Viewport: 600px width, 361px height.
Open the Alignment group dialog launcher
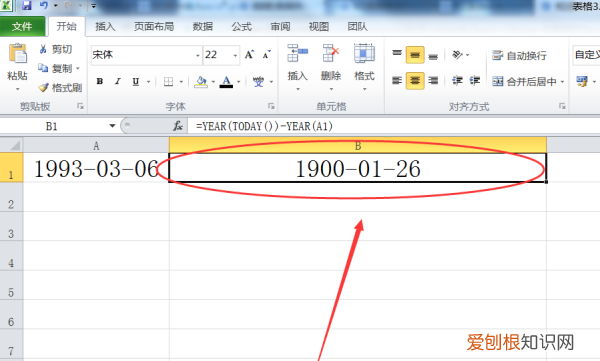[x=562, y=106]
